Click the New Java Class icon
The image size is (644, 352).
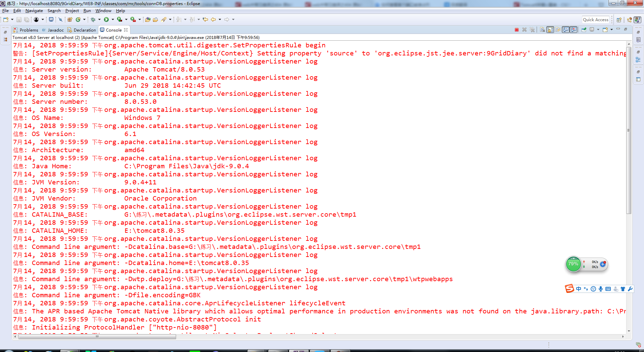click(x=78, y=19)
